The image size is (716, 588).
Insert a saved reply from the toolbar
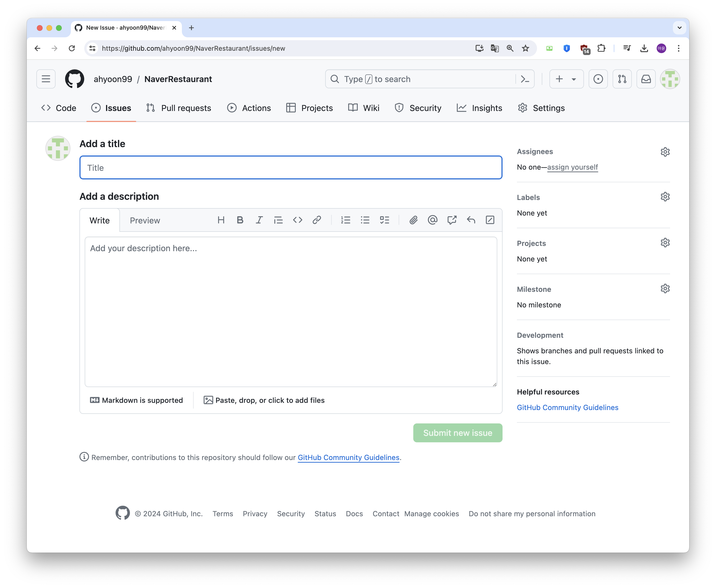pyautogui.click(x=471, y=220)
